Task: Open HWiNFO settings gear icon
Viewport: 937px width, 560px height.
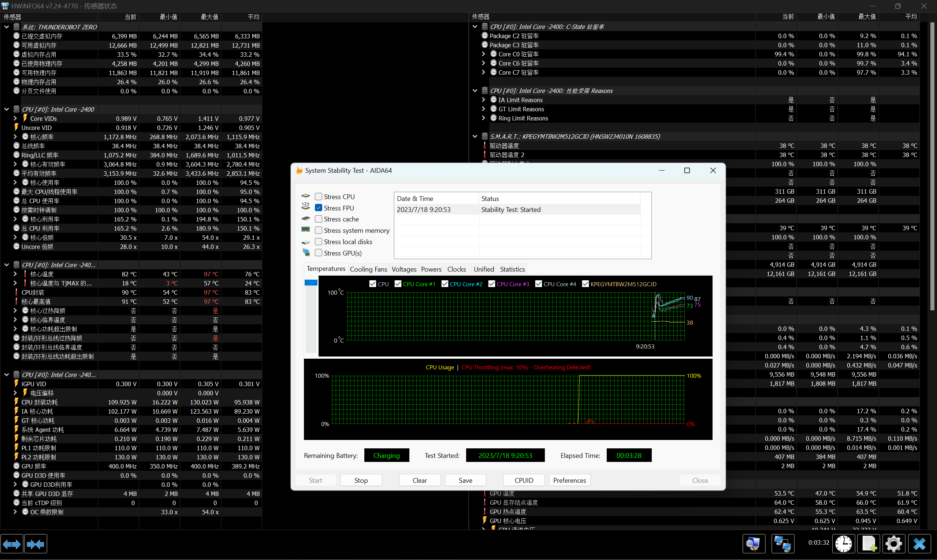Action: click(893, 544)
